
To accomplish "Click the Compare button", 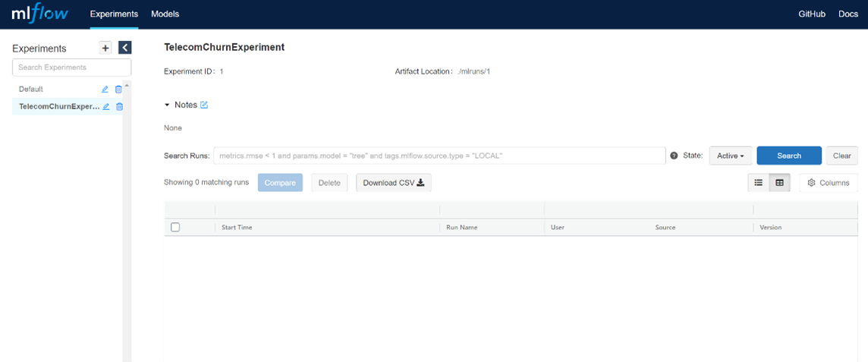I will point(280,183).
